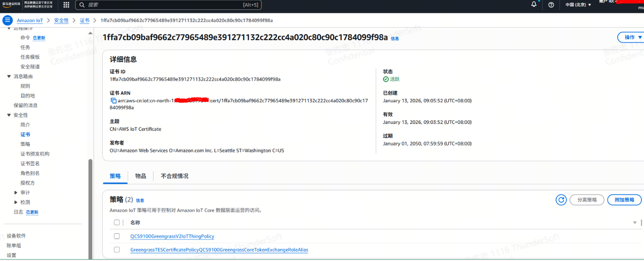The width and height of the screenshot is (644, 261).
Task: Select 证书 in the sidebar
Action: coord(25,135)
